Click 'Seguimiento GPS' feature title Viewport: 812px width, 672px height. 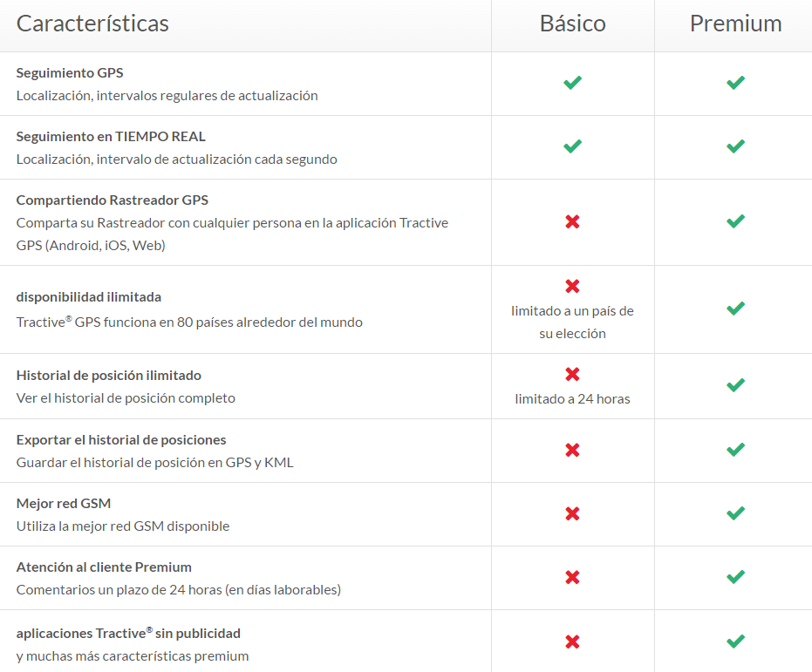[x=70, y=73]
